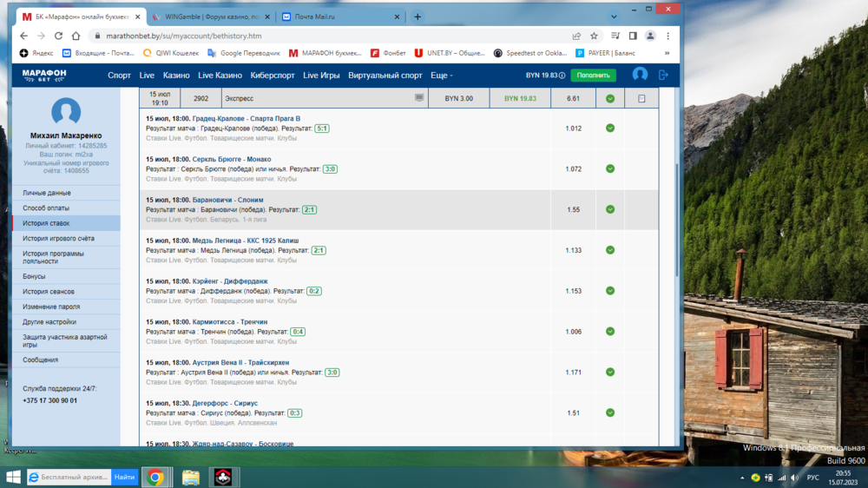This screenshot has width=868, height=488.
Task: Open the bet slip comment icon in Экспресс row
Action: (x=419, y=98)
